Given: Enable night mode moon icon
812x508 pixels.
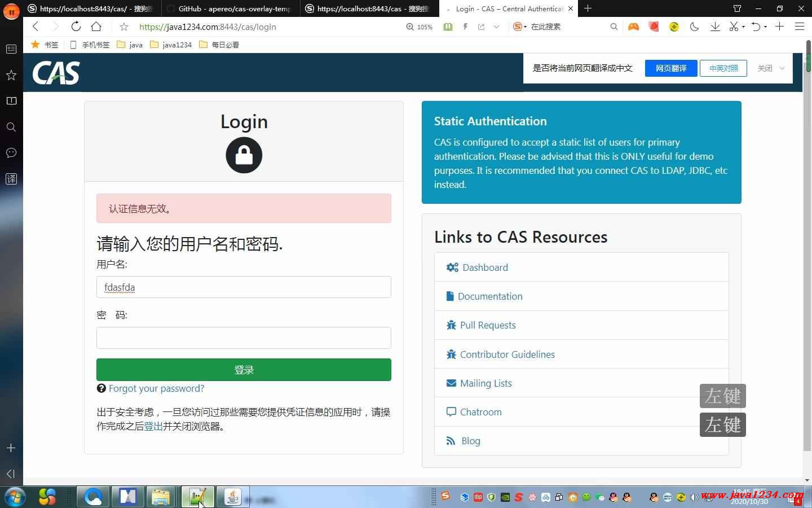Looking at the screenshot, I should click(x=695, y=27).
